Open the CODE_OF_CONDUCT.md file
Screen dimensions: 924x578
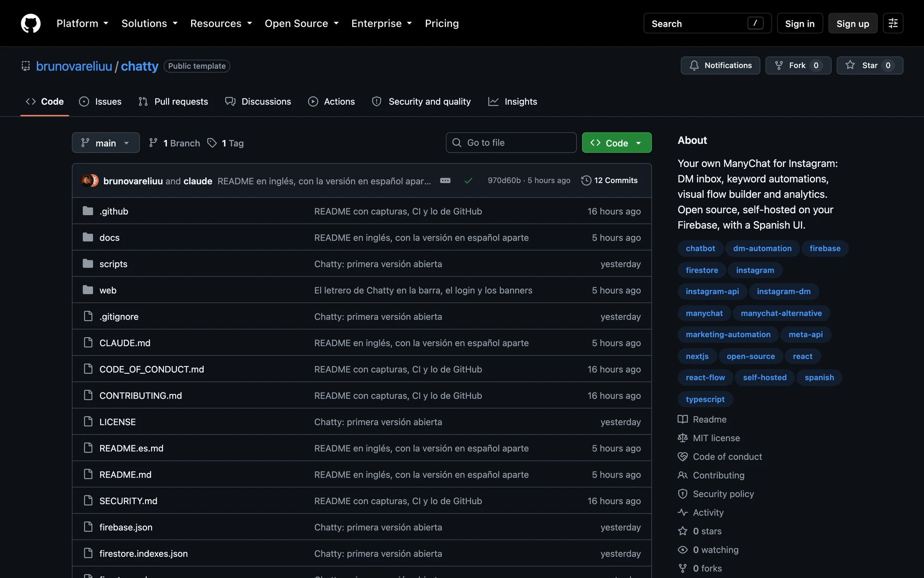(152, 369)
